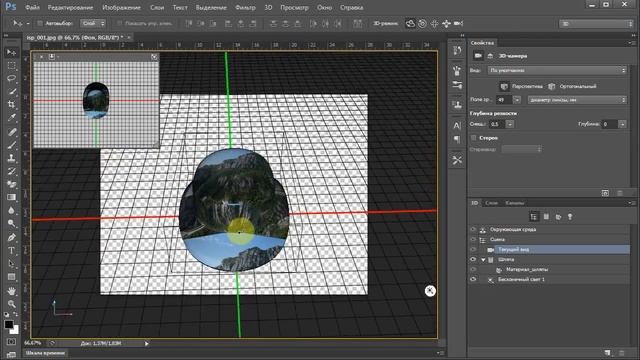This screenshot has height=360, width=640.
Task: Click the foreground color swatch
Action: [9, 324]
